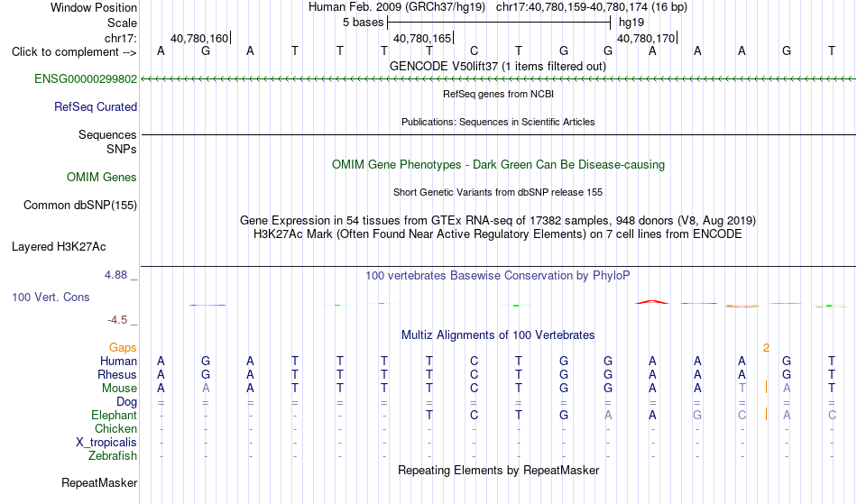Click the OMIM Genes track label
857x504 pixels.
(101, 178)
